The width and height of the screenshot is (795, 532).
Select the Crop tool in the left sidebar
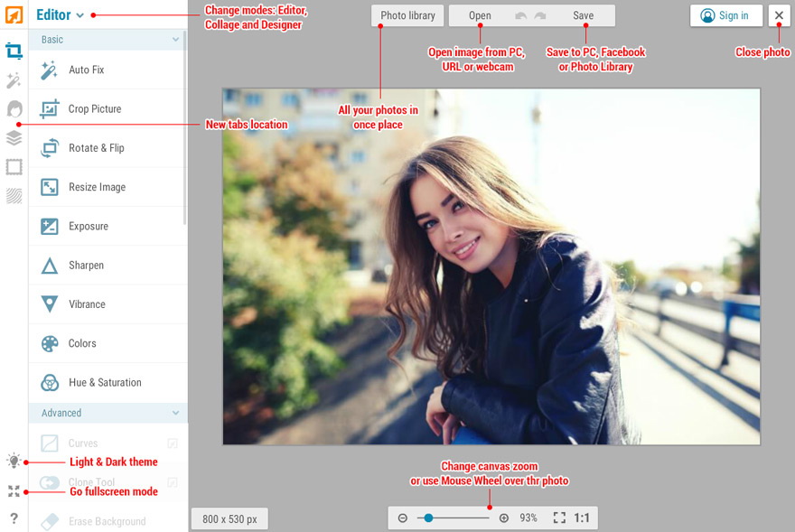point(13,51)
